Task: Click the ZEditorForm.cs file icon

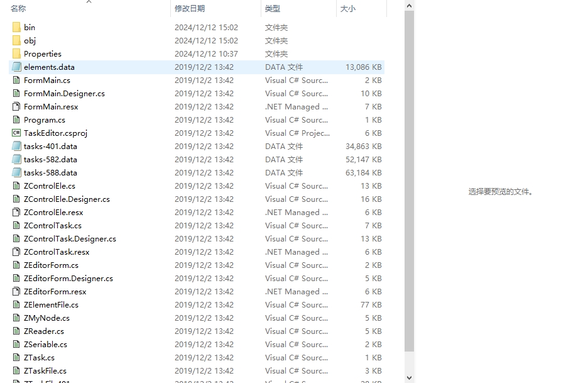Action: pyautogui.click(x=16, y=265)
